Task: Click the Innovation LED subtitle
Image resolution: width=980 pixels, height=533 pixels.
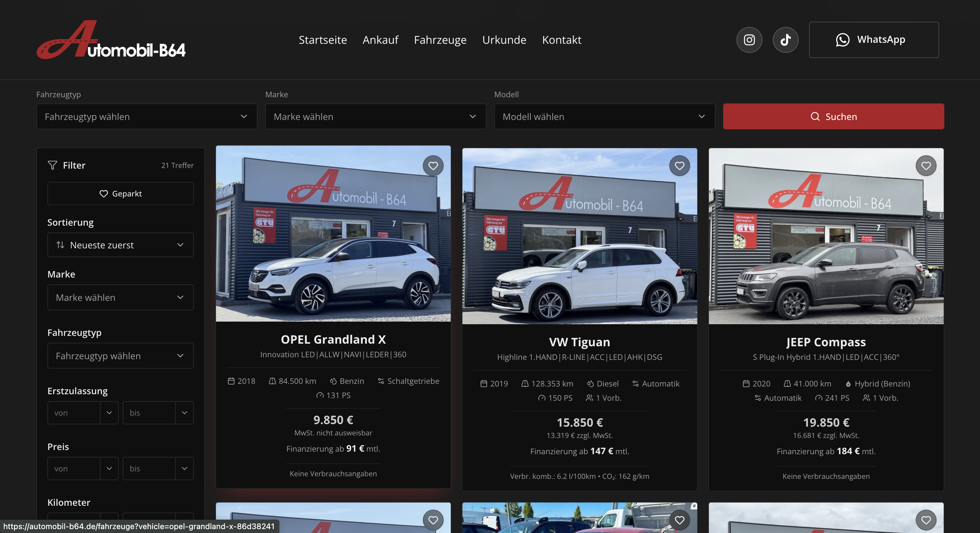Action: tap(333, 355)
